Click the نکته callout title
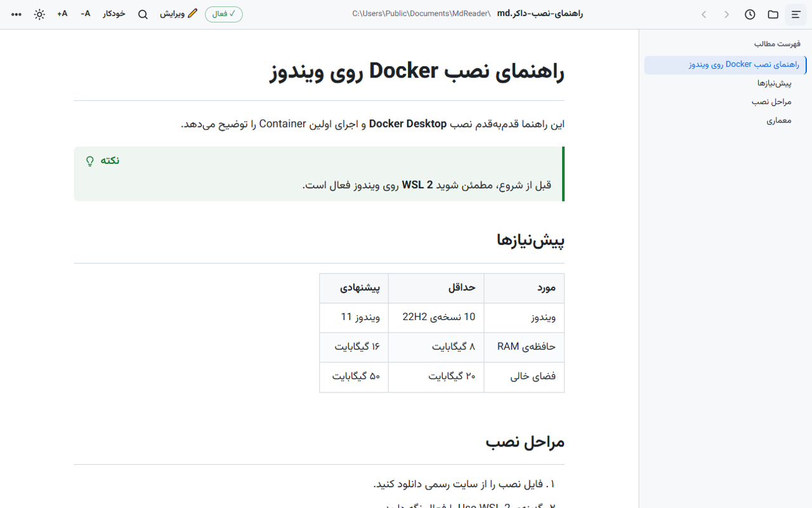The height and width of the screenshot is (508, 812). click(x=110, y=161)
